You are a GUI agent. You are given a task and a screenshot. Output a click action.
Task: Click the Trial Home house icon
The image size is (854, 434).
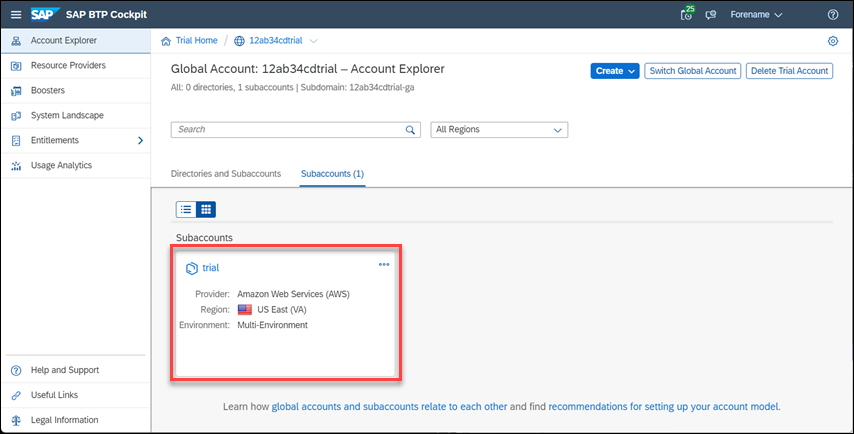[x=166, y=41]
